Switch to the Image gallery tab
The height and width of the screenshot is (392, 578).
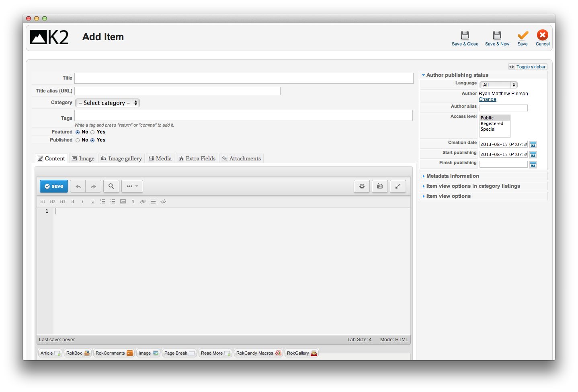tap(121, 159)
